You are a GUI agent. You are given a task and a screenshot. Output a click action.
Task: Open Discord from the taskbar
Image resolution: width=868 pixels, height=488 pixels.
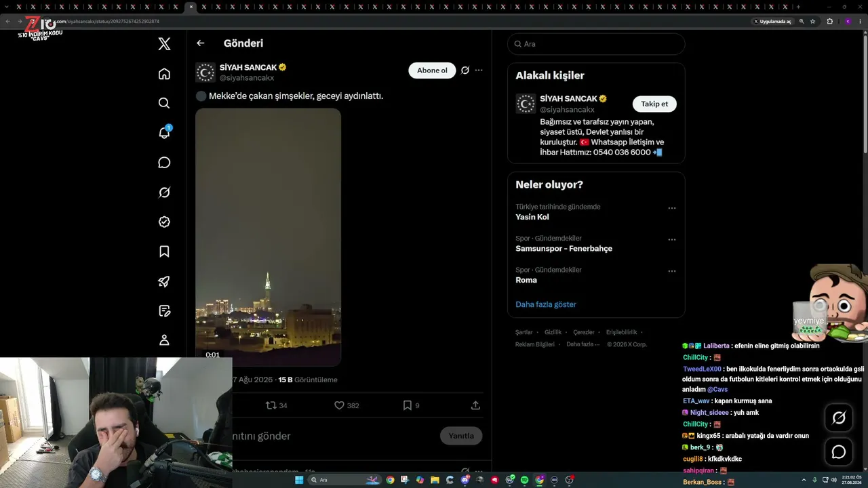click(x=465, y=480)
